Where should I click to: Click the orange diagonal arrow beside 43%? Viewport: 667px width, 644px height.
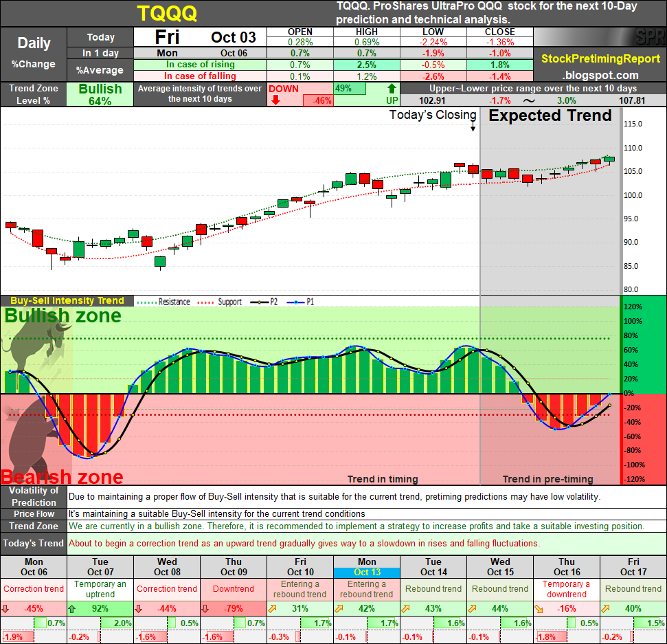(x=405, y=609)
